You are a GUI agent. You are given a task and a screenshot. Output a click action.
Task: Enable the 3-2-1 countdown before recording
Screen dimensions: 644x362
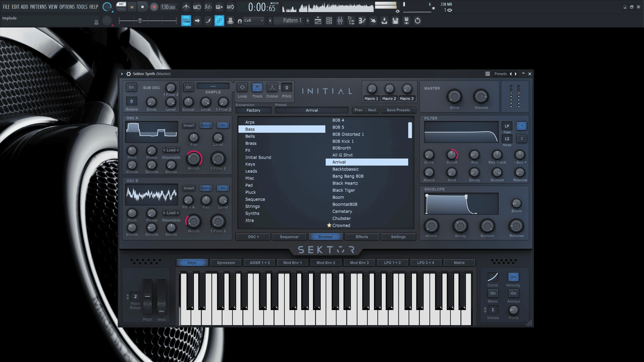(x=208, y=7)
